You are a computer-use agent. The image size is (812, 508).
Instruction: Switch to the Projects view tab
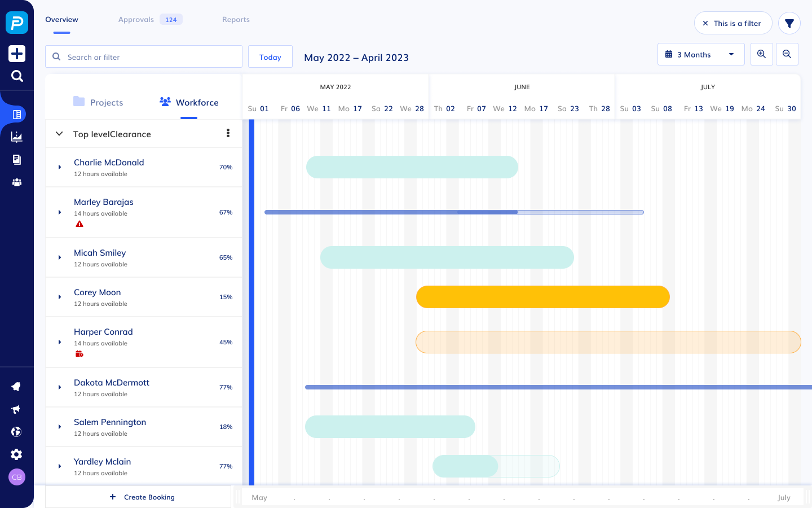point(98,102)
